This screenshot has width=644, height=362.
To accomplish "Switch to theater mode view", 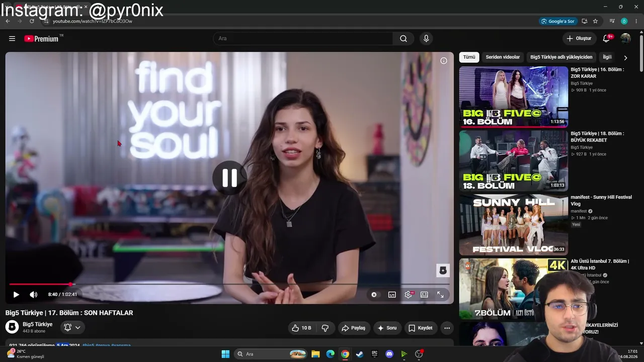I will 424,295.
